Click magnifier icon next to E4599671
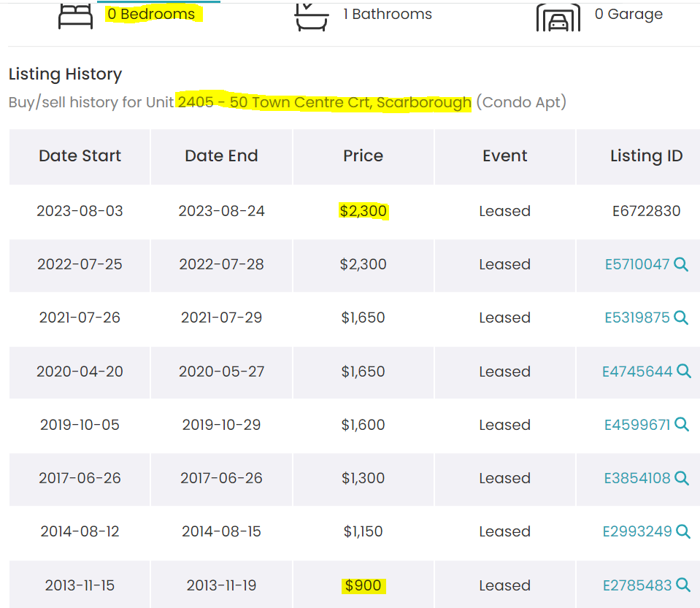Image resolution: width=700 pixels, height=608 pixels. pos(681,424)
